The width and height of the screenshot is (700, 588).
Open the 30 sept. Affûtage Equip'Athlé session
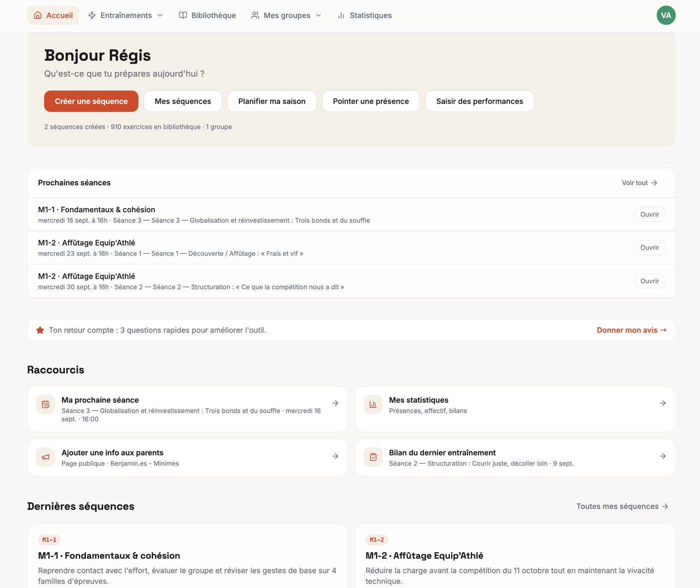[x=649, y=281]
